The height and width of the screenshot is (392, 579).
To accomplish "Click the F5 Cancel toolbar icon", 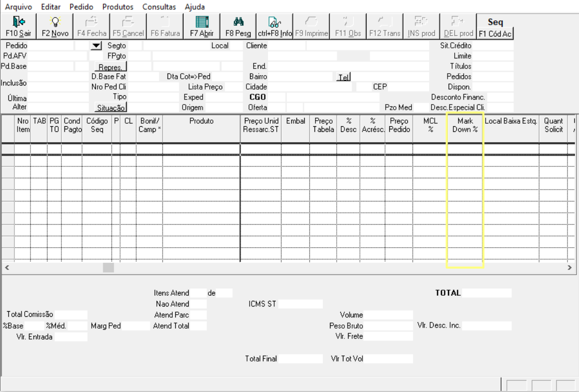I will (x=128, y=26).
